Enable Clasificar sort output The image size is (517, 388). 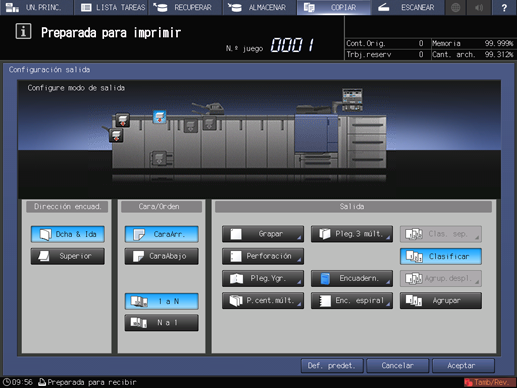441,256
